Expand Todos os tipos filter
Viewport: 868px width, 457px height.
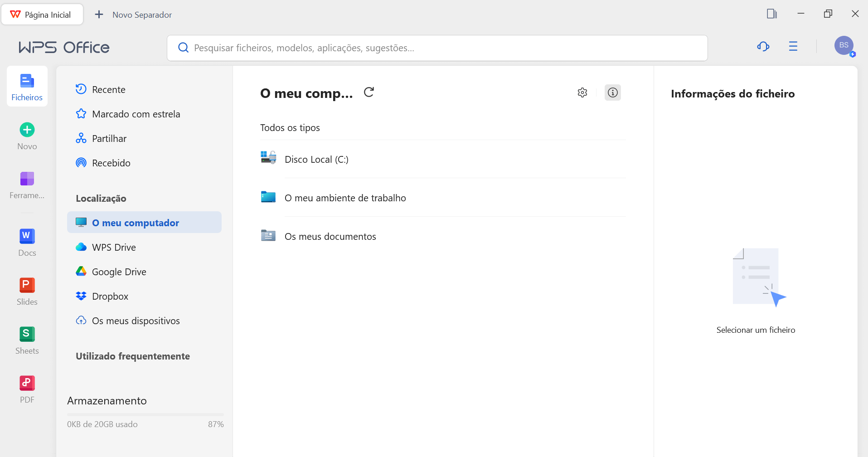point(290,128)
